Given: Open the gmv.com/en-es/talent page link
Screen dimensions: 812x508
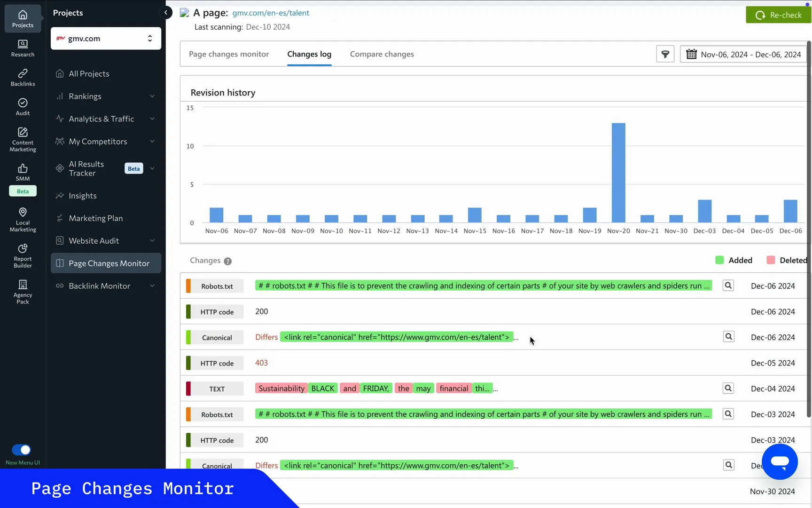Looking at the screenshot, I should (271, 13).
